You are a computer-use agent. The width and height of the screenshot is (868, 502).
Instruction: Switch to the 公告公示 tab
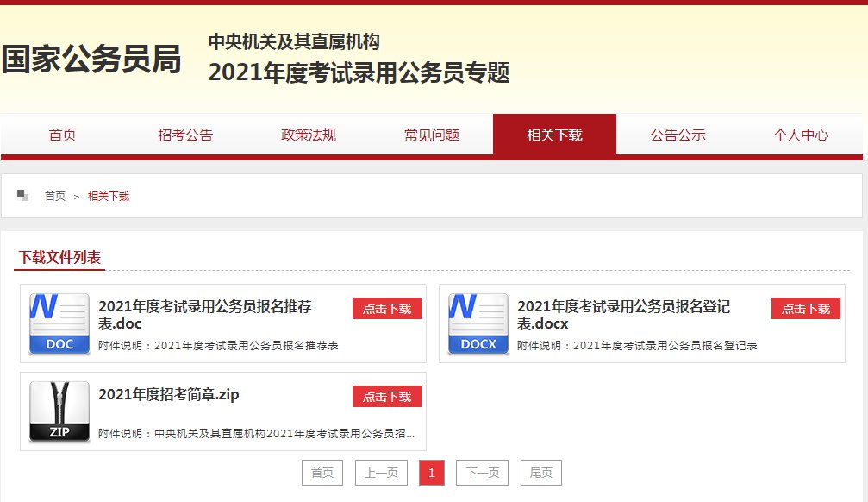click(x=678, y=135)
